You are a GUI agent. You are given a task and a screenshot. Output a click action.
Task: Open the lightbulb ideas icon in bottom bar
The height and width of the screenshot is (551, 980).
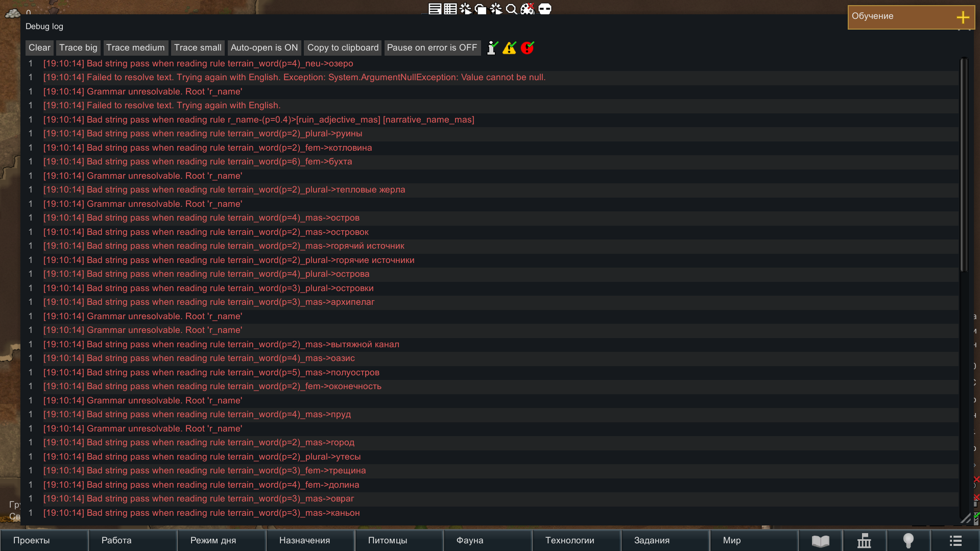click(908, 540)
